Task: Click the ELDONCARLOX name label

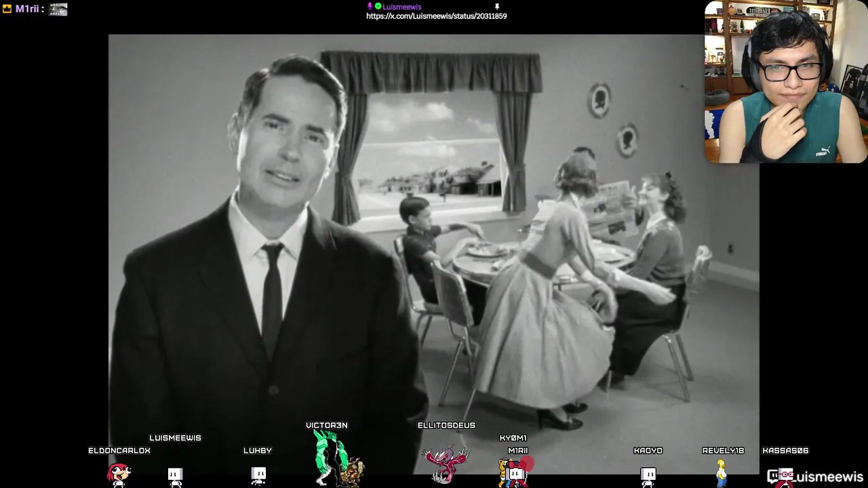Action: 119,451
